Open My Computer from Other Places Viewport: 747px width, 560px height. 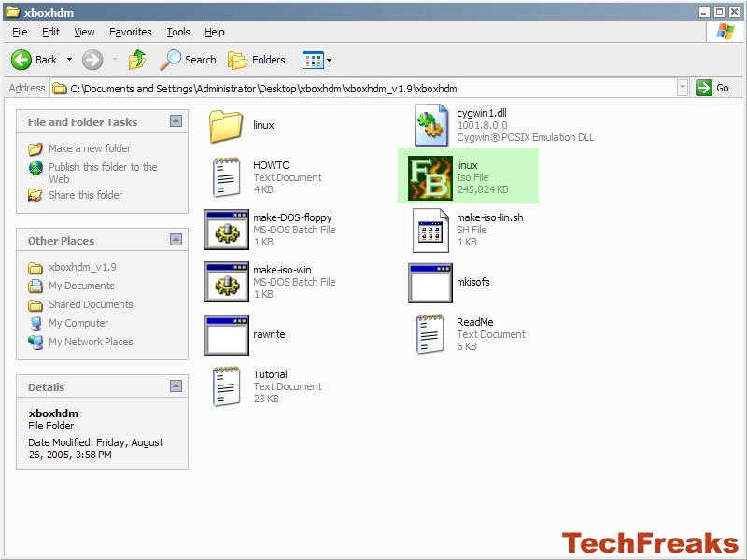tap(78, 323)
